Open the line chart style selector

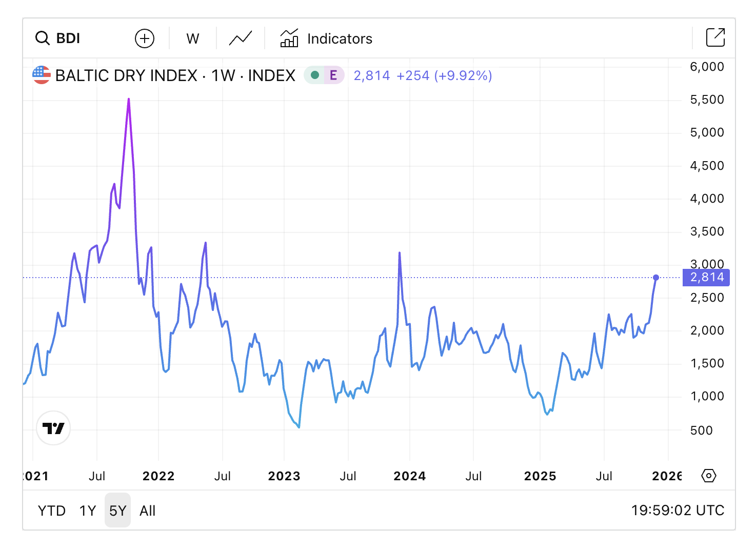click(241, 38)
